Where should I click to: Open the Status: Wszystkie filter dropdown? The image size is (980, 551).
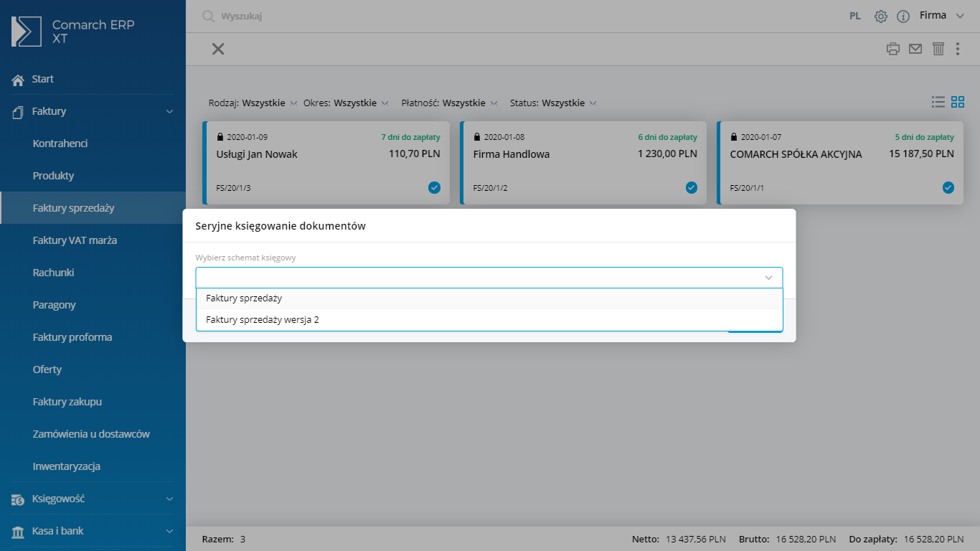(x=553, y=103)
